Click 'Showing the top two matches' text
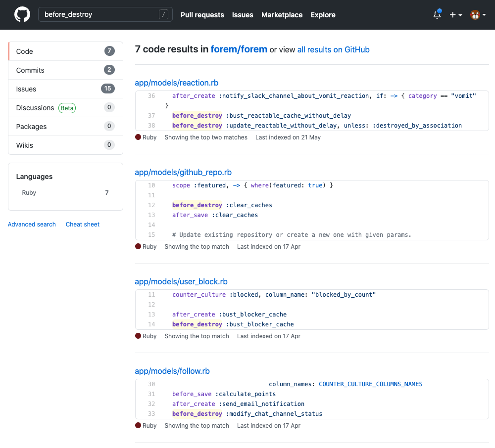This screenshot has height=448, width=495. (206, 137)
